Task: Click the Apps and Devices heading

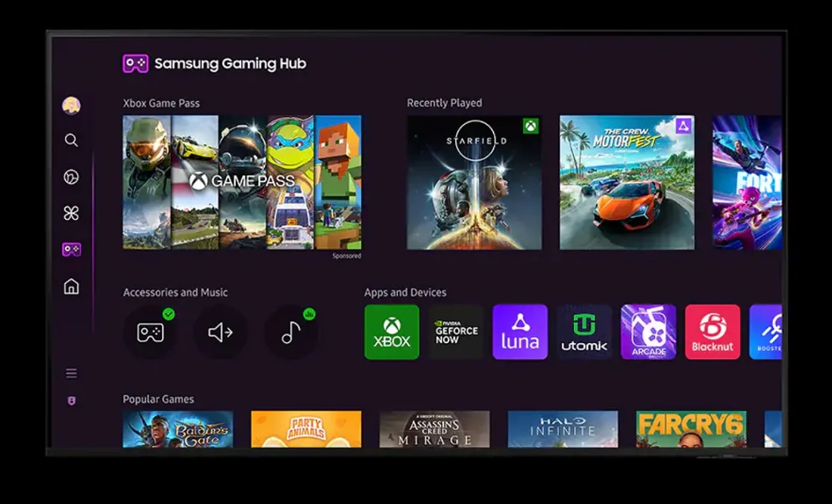Action: [x=405, y=292]
